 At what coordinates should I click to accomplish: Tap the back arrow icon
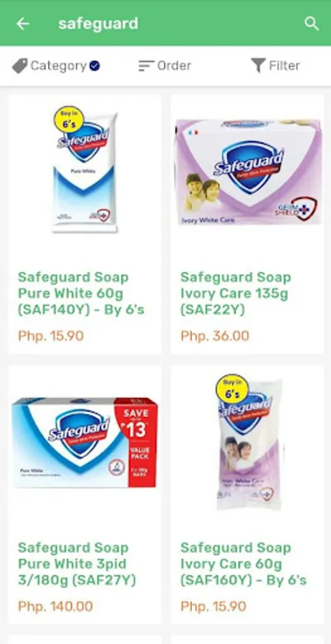[23, 24]
